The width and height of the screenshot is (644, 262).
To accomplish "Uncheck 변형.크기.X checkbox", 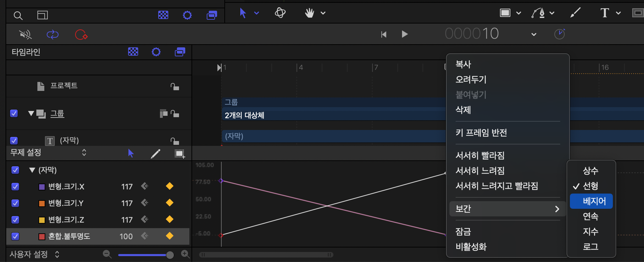I will click(x=15, y=187).
